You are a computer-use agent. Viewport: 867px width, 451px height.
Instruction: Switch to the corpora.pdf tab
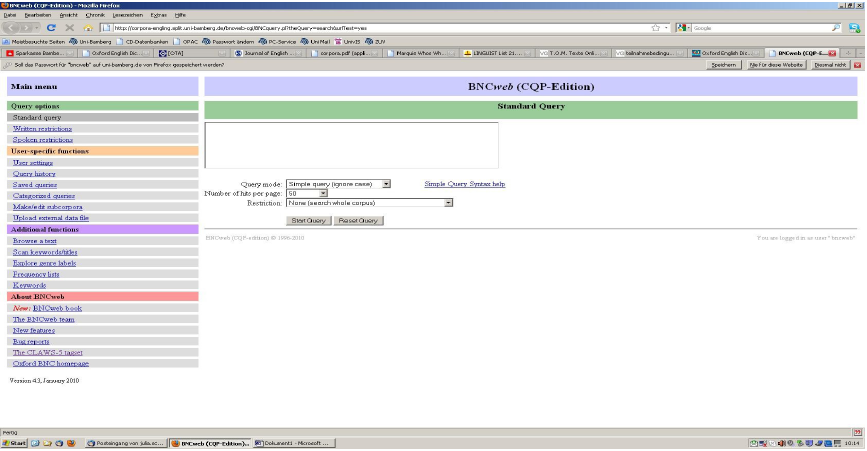tap(344, 53)
